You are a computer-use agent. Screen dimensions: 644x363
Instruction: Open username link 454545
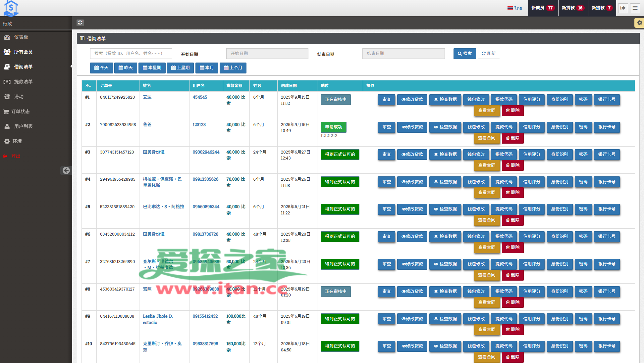pyautogui.click(x=200, y=97)
